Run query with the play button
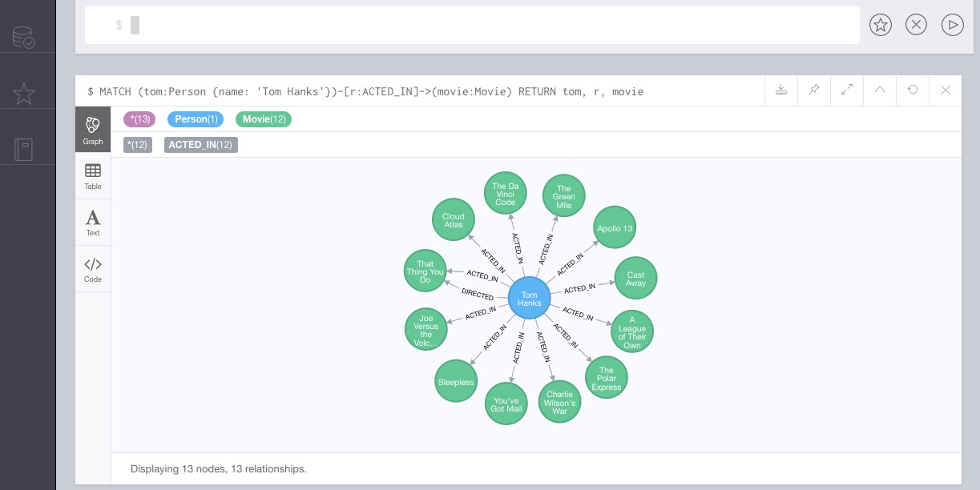980x490 pixels. [952, 25]
